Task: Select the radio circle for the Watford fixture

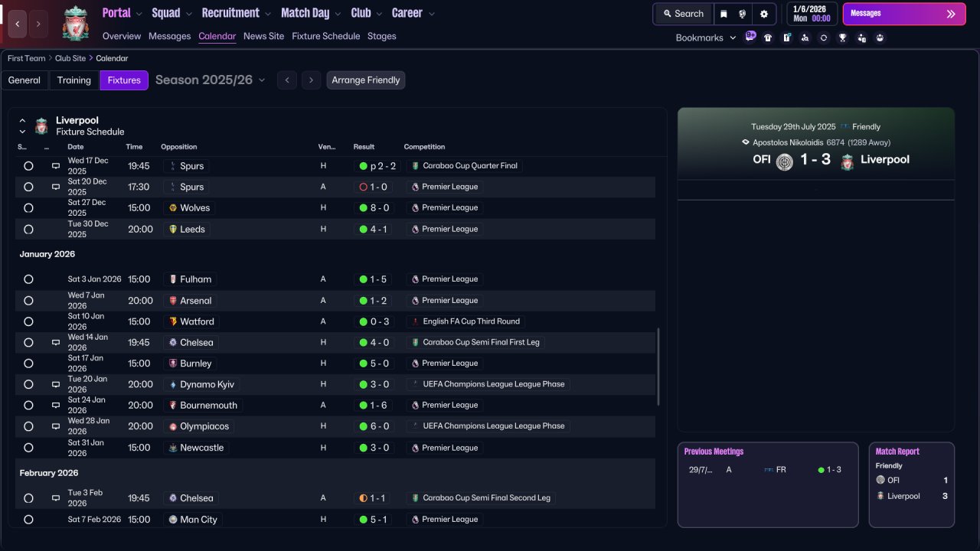Action: click(x=28, y=321)
